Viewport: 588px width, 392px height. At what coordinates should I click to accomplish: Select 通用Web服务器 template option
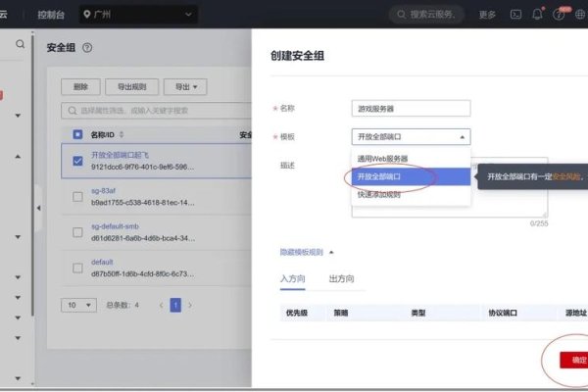click(411, 159)
